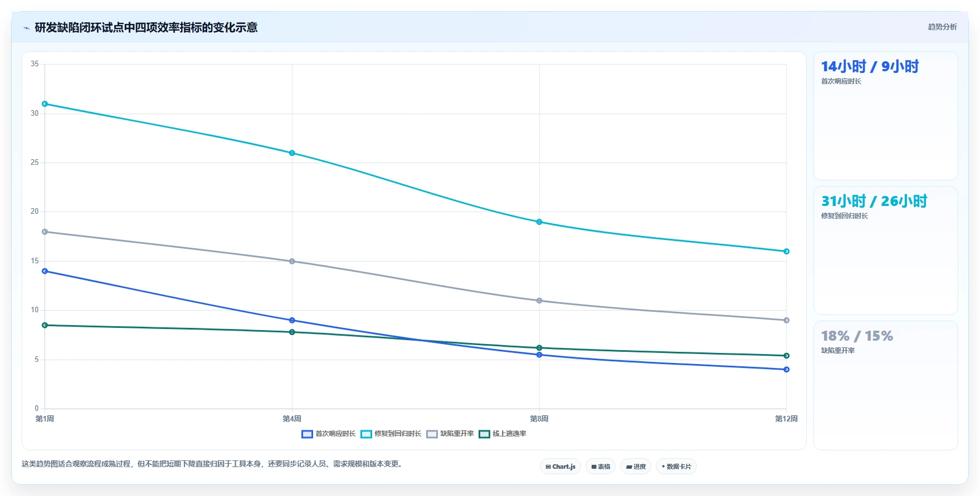The width and height of the screenshot is (980, 496).
Task: Click the 进度 tag
Action: (x=636, y=466)
